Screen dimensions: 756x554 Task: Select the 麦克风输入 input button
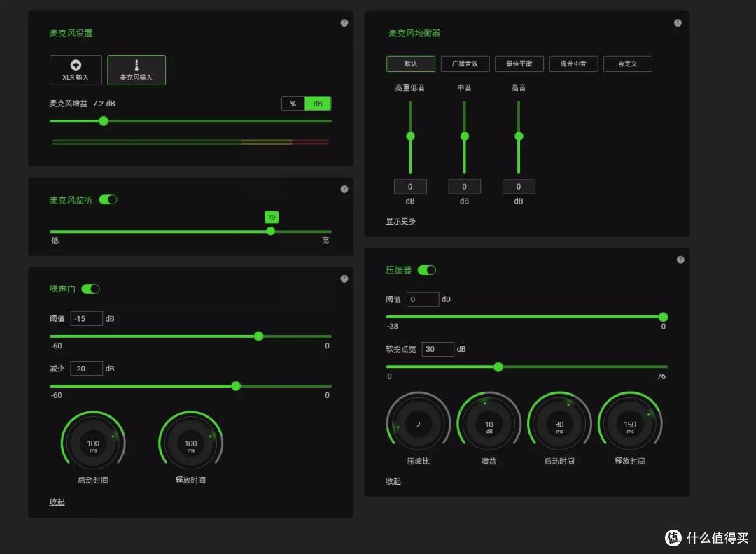(136, 71)
